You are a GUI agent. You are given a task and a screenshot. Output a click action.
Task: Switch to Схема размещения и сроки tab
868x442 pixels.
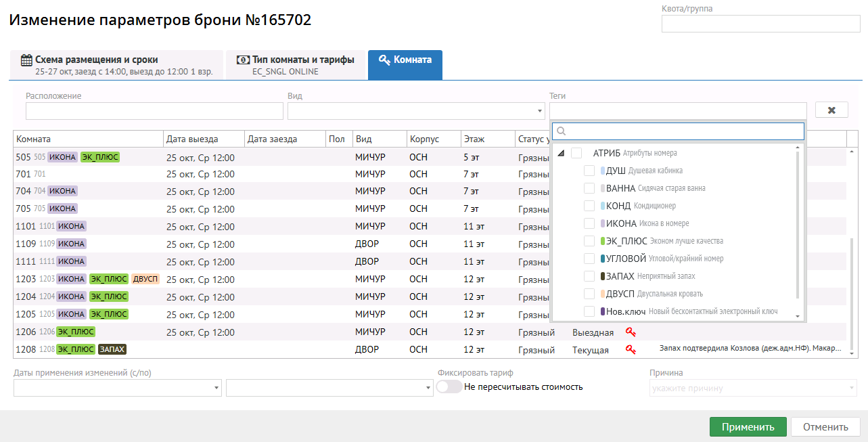[116, 65]
